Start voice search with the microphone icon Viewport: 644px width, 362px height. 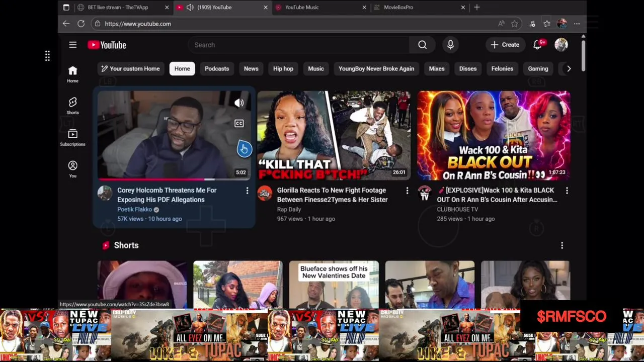pos(450,45)
